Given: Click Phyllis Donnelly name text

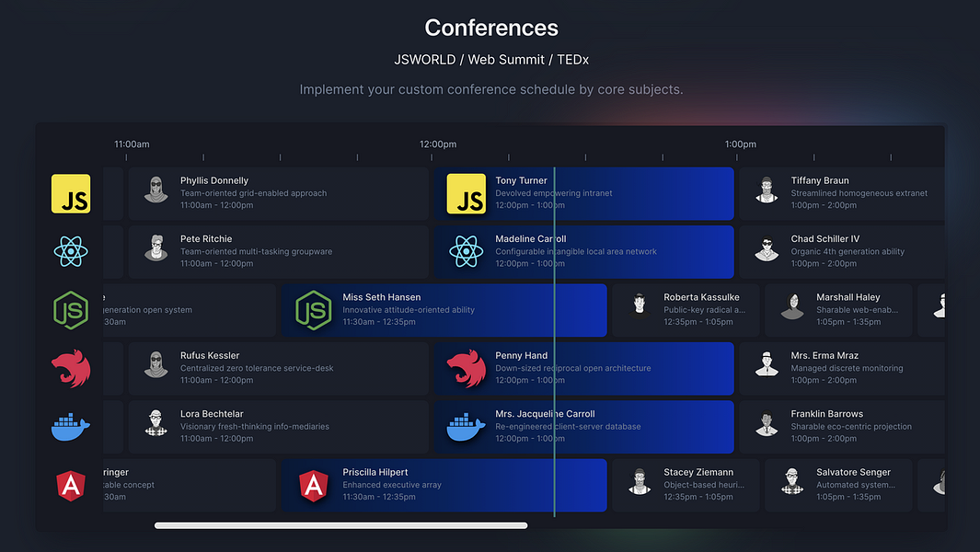Looking at the screenshot, I should click(x=214, y=180).
